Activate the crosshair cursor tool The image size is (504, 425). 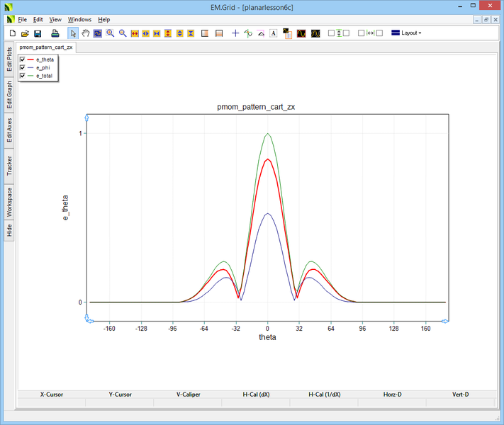[x=235, y=33]
